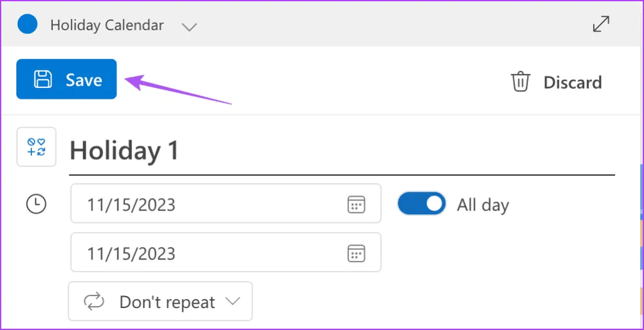Click the floppy disk icon on Save
The height and width of the screenshot is (330, 644).
coord(43,79)
